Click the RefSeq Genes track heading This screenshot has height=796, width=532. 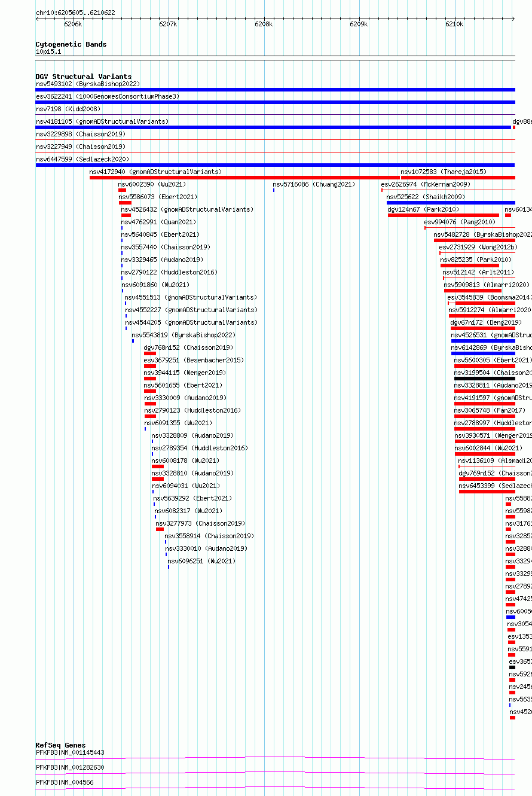click(60, 746)
